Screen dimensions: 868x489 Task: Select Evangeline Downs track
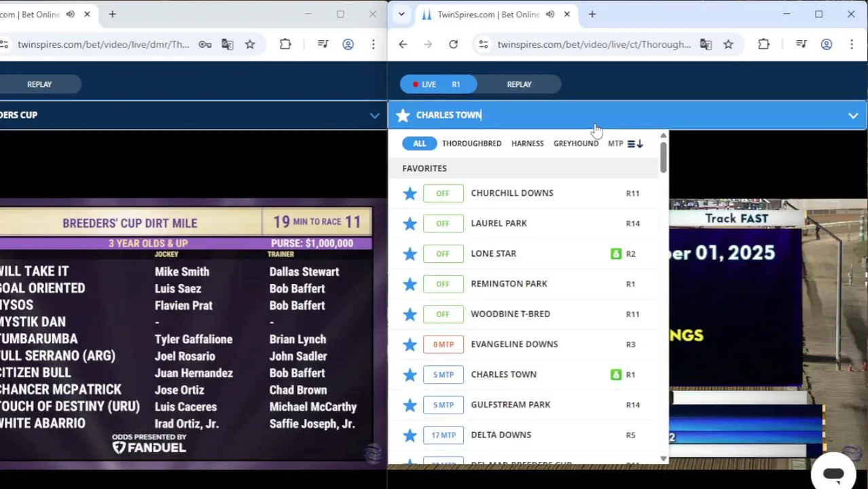(514, 344)
